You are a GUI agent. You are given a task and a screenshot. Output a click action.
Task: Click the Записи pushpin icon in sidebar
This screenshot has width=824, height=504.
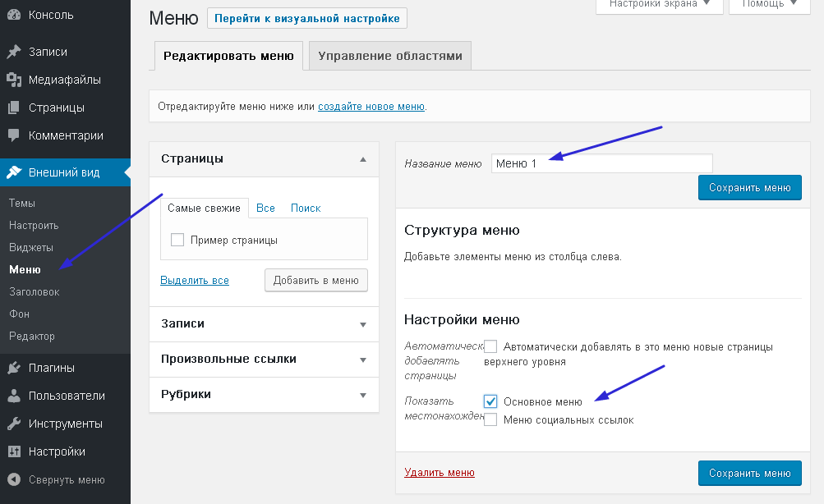pyautogui.click(x=14, y=52)
